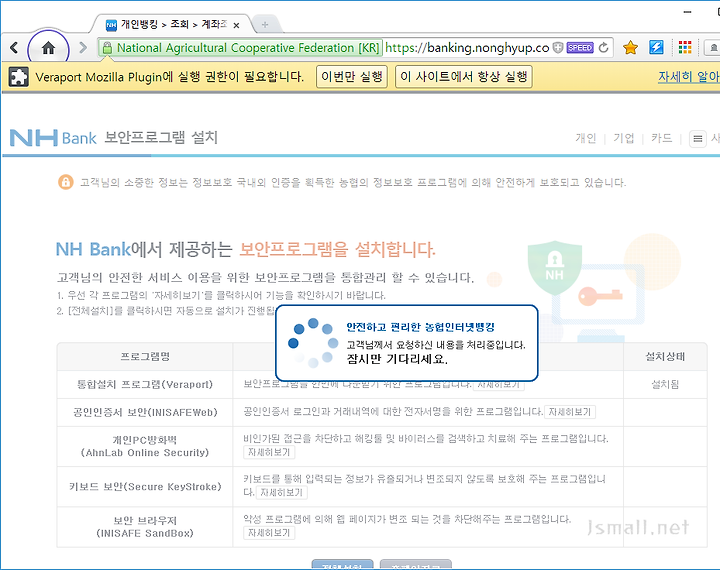Click the shield icon in address bar
Screen dimensions: 720x570
557,47
